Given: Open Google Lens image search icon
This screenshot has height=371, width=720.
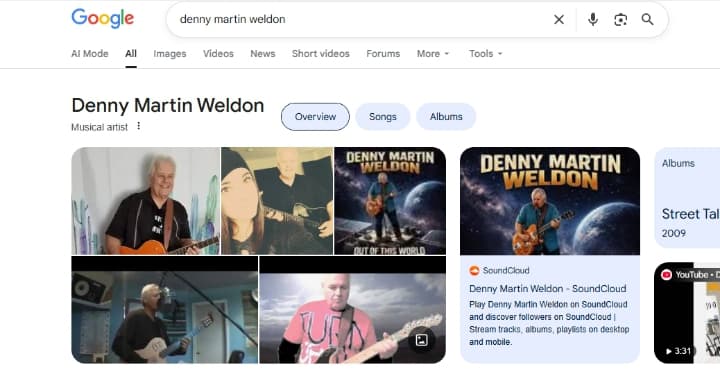Looking at the screenshot, I should point(620,19).
